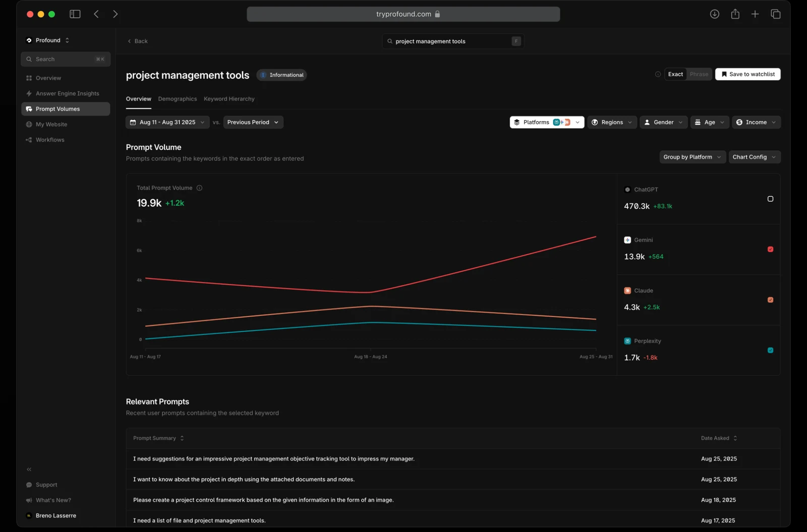The width and height of the screenshot is (807, 532).
Task: Click search magnifier in keyword field
Action: 390,41
